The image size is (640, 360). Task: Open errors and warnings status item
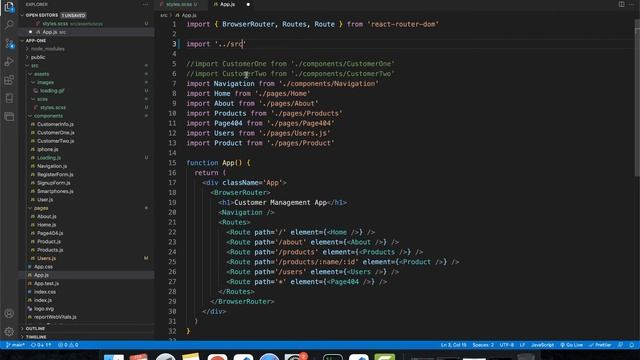point(68,345)
